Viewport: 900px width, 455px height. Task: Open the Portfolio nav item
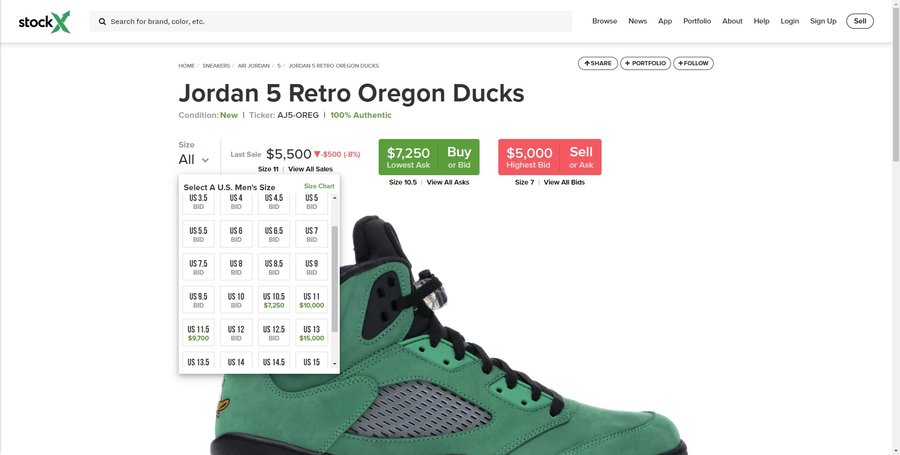click(x=697, y=21)
